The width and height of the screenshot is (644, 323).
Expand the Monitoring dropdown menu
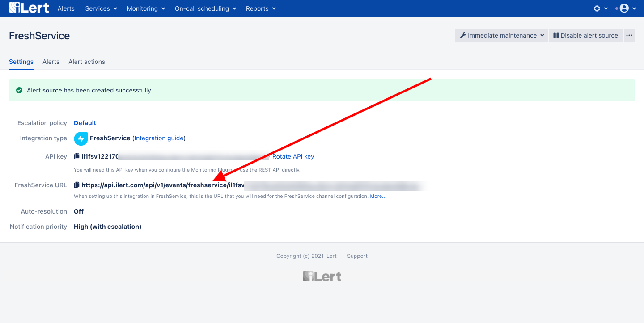pos(146,8)
